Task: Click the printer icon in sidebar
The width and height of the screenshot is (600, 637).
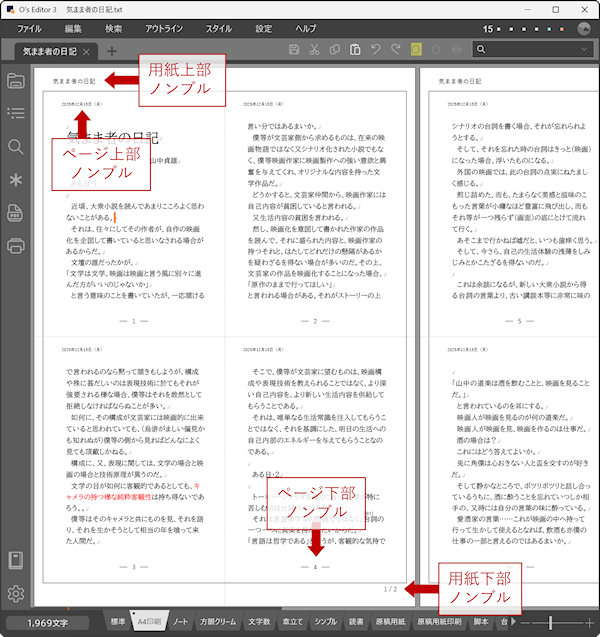Action: tap(16, 245)
